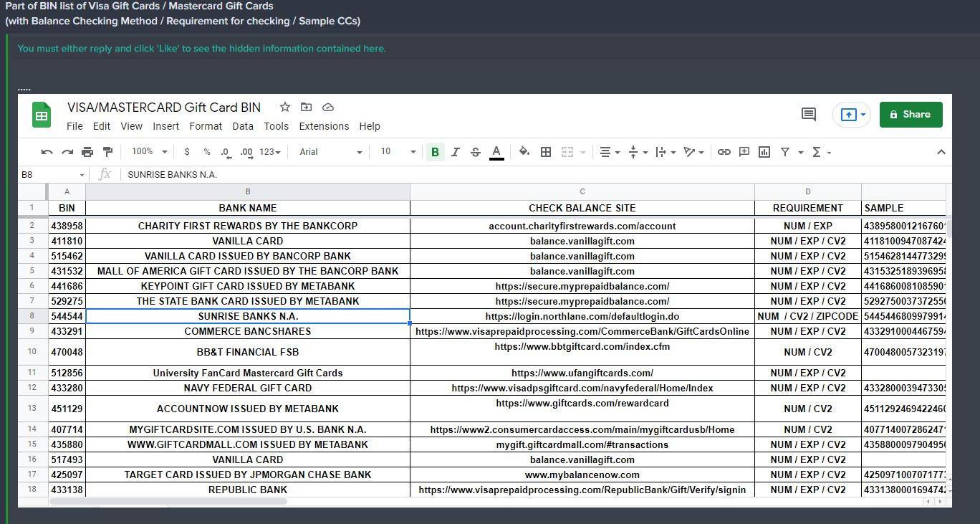Toggle Italic formatting
The height and width of the screenshot is (524, 980).
coord(455,152)
